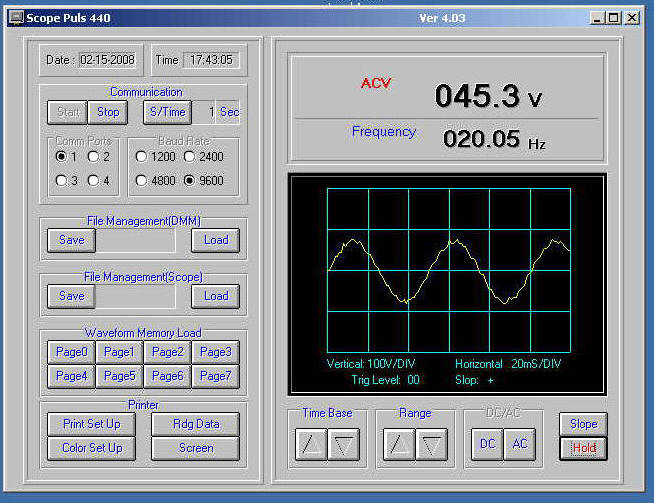This screenshot has height=503, width=654.
Task: Load waveform memory Page7
Action: (216, 377)
